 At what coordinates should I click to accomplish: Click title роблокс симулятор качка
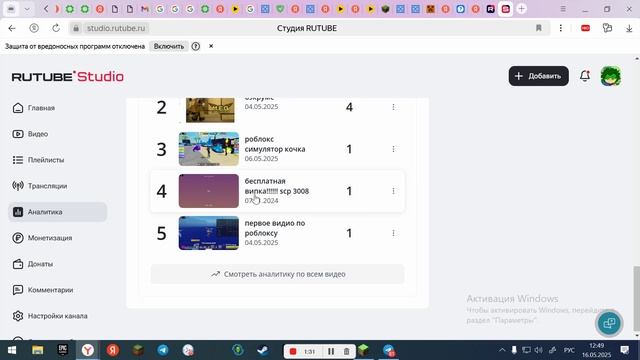click(x=275, y=144)
